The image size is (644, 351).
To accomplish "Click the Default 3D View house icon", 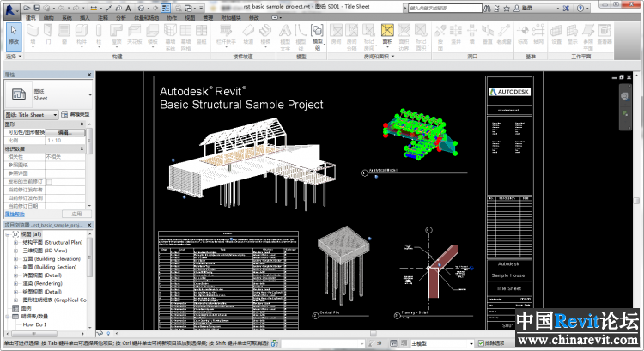I will pos(142,9).
